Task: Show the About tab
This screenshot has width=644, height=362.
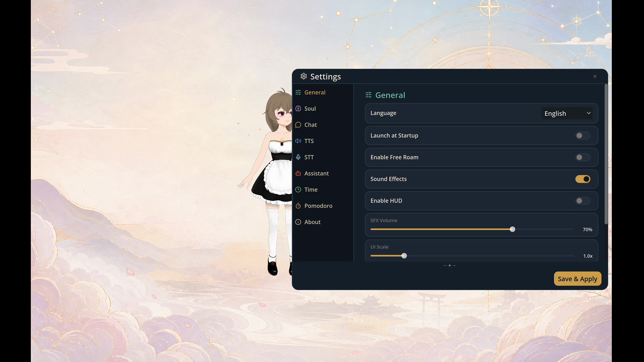Action: tap(323, 222)
